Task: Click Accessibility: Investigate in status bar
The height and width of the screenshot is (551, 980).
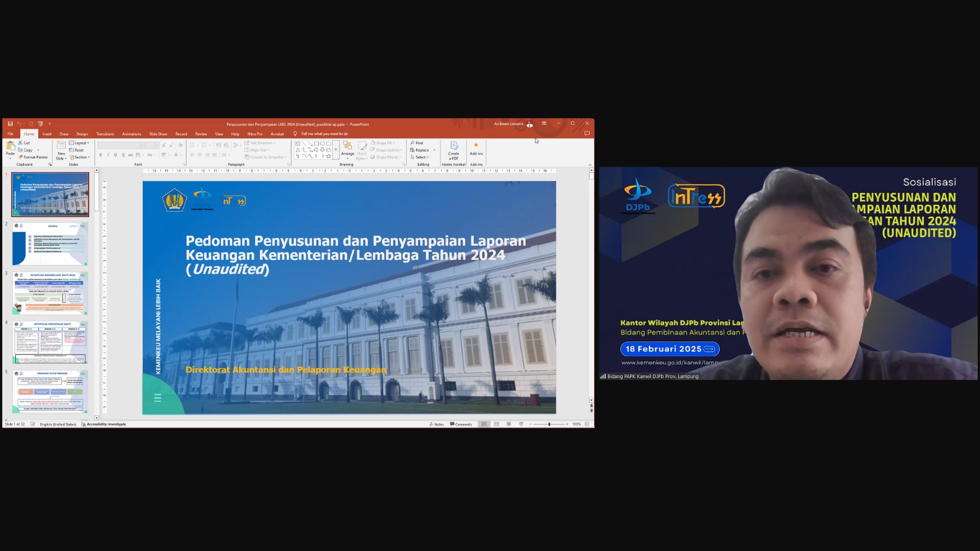Action: tap(104, 424)
